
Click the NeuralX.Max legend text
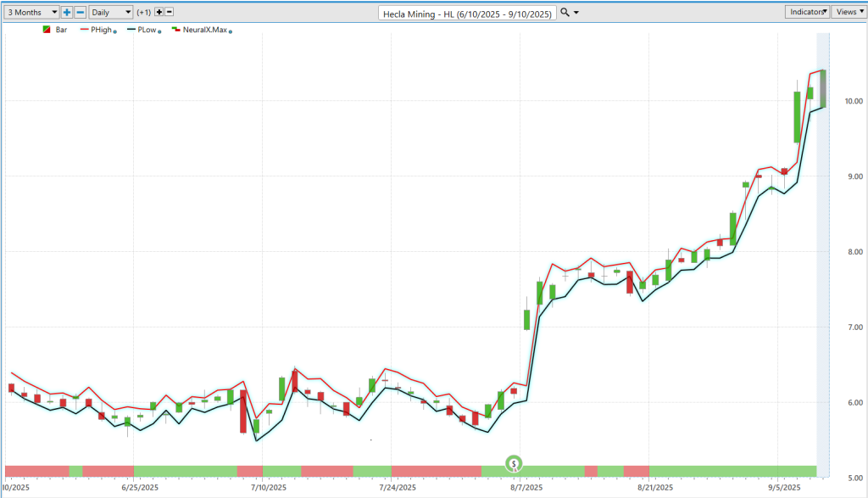(205, 30)
